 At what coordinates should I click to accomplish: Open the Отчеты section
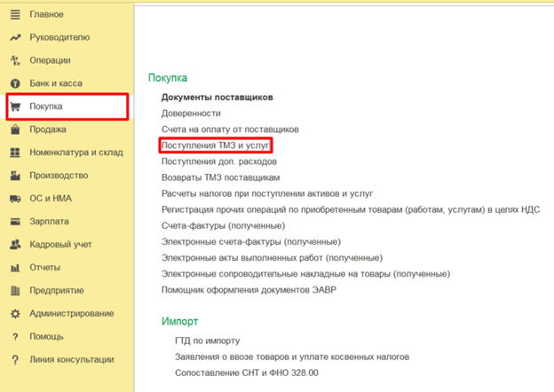pos(46,268)
